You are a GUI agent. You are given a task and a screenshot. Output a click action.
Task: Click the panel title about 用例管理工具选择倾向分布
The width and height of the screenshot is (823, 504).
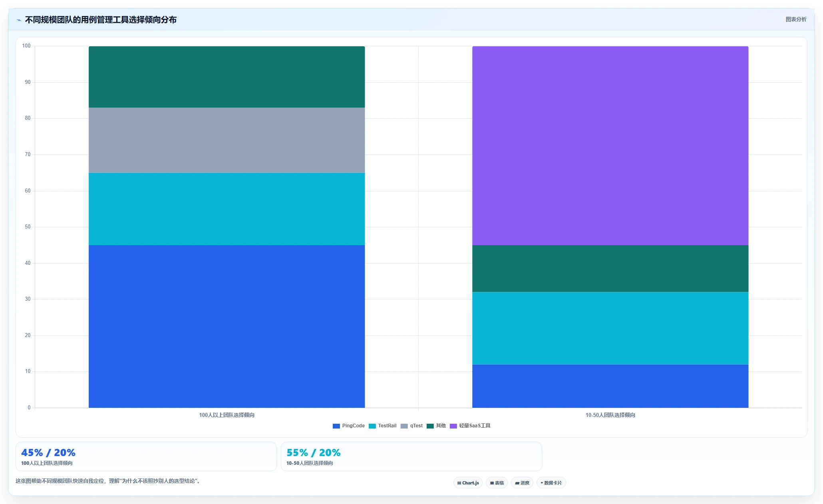(101, 20)
